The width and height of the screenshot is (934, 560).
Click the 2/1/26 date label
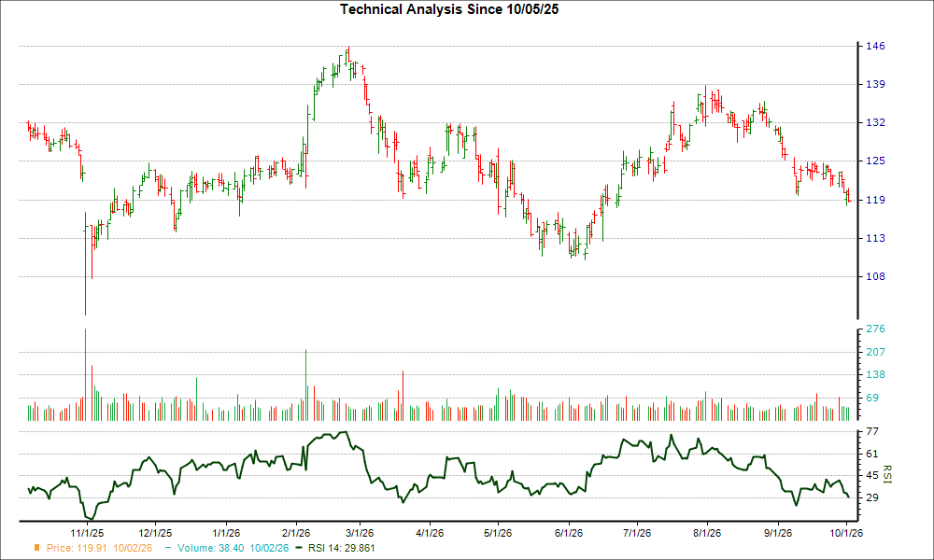[x=296, y=533]
